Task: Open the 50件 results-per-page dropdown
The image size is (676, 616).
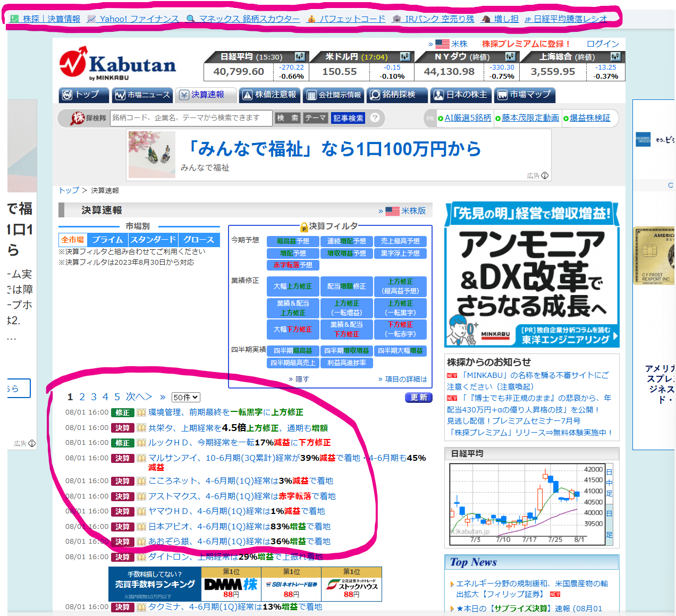Action: click(186, 398)
